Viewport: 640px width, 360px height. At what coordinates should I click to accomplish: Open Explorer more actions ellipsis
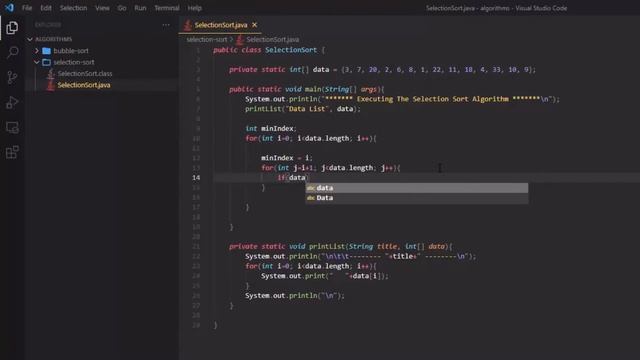166,25
